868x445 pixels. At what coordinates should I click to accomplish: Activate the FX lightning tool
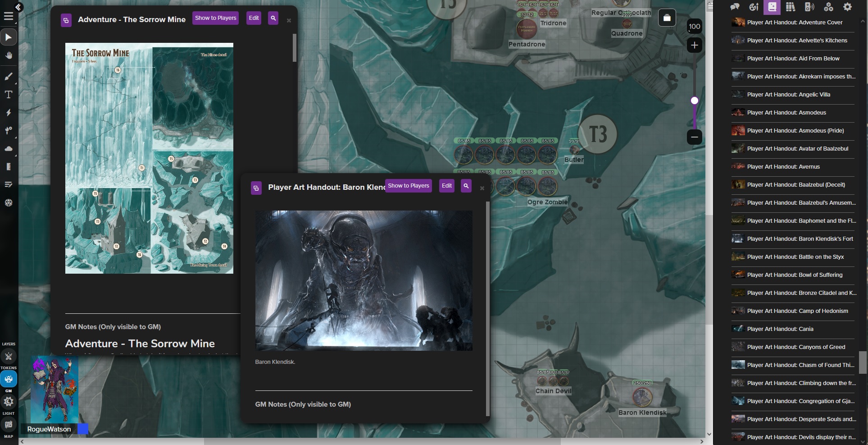coord(9,113)
